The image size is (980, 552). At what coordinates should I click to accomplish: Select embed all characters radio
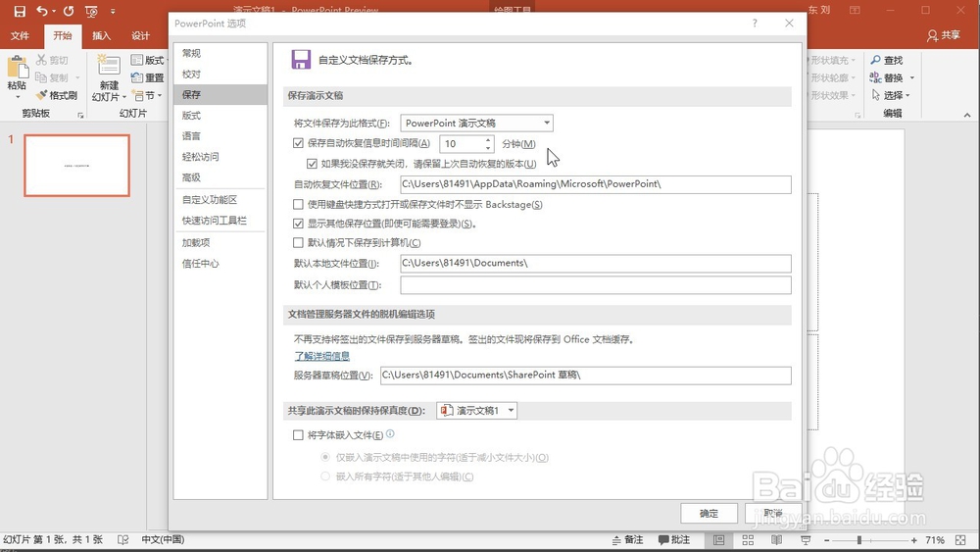(x=325, y=477)
